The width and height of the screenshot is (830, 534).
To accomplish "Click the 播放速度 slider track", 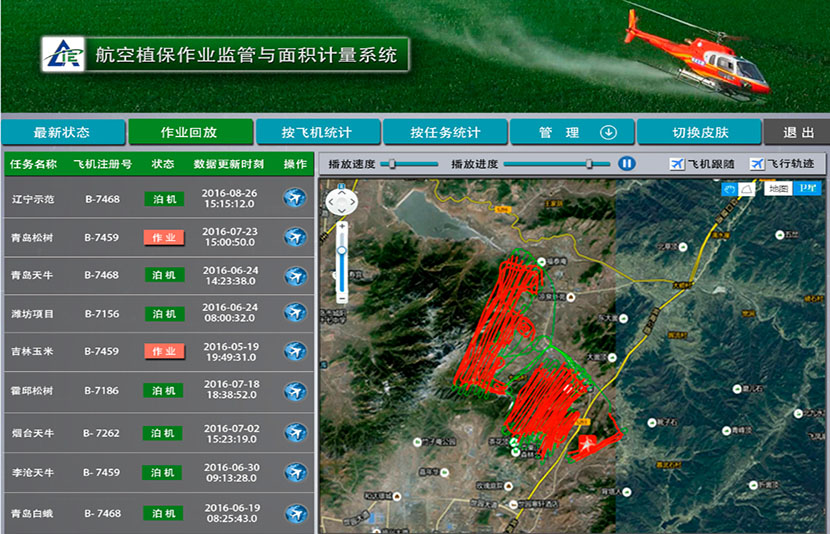I will (x=412, y=163).
